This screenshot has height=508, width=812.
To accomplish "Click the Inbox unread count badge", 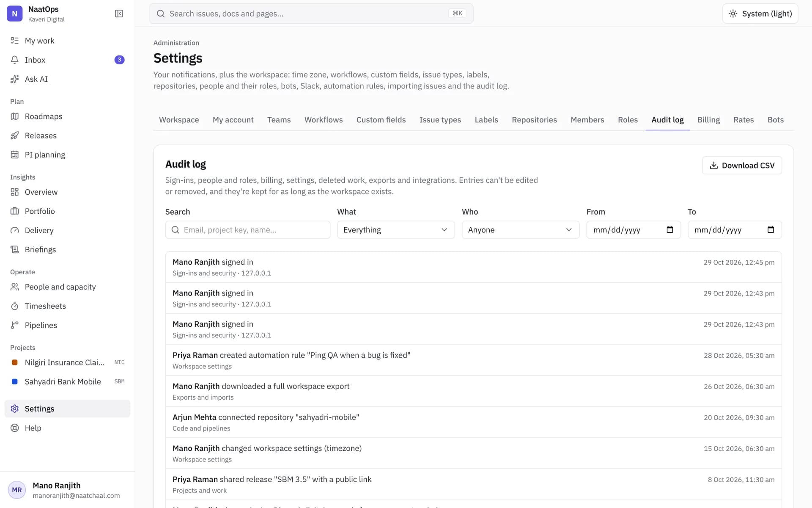I will (x=119, y=60).
